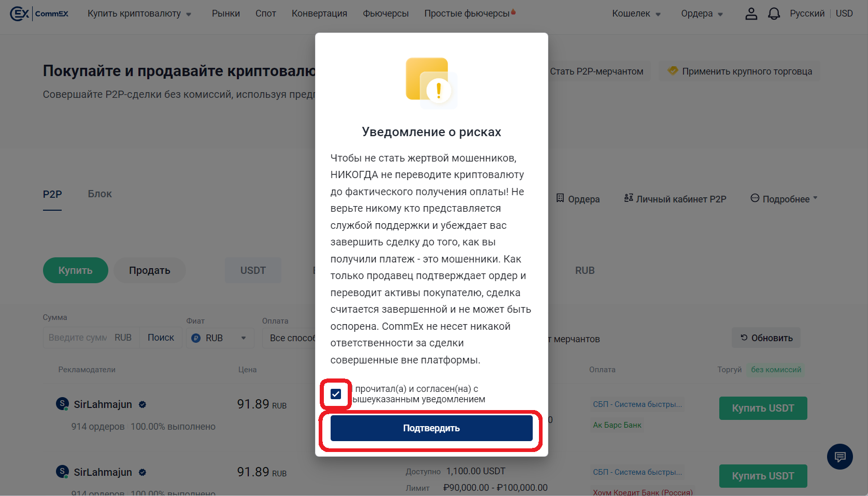Screen dimensions: 868x496
Task: Click the CommEX logo icon
Action: (x=20, y=13)
